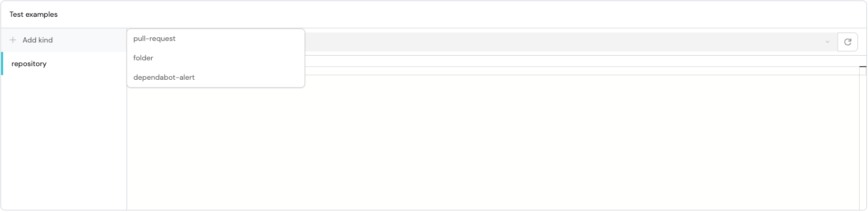
Task: Click the divider line below Test examples
Action: pos(434,28)
